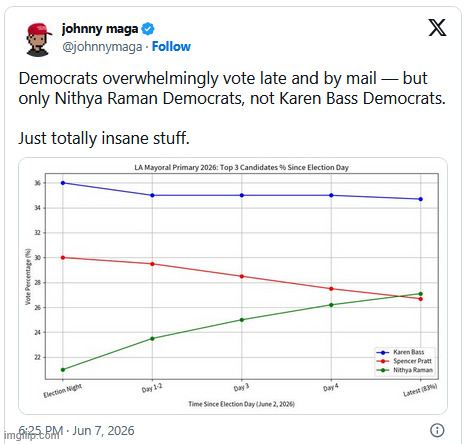Click Nithya Raman green legend marker
The width and height of the screenshot is (471, 444).
383,370
